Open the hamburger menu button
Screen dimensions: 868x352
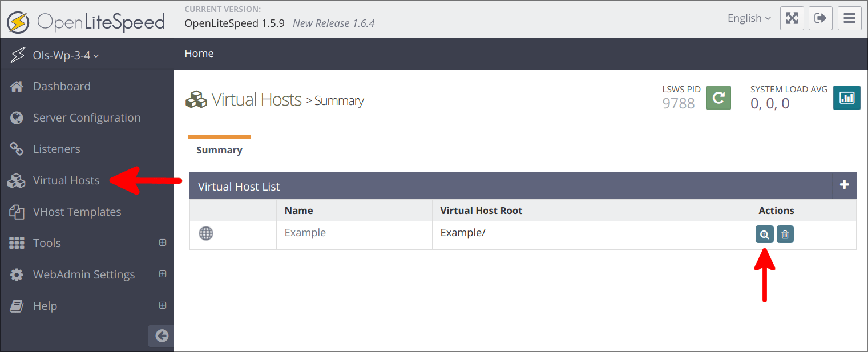pos(849,18)
